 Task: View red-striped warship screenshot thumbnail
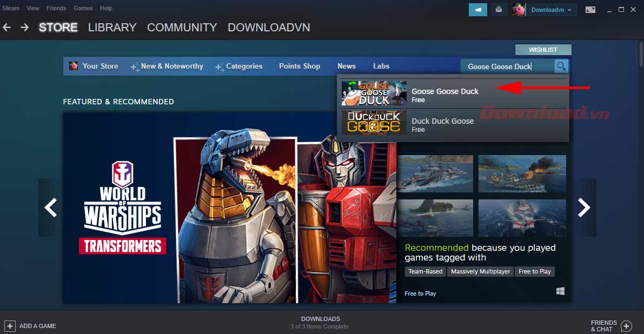(x=522, y=218)
